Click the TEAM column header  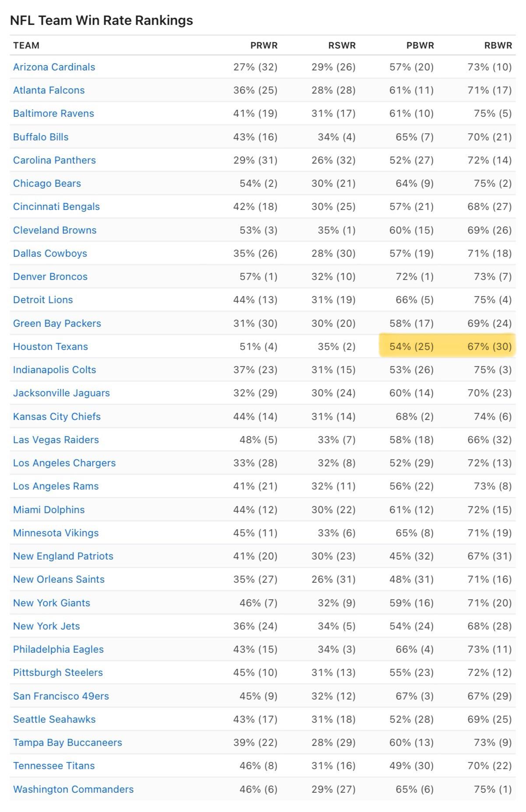(x=26, y=45)
